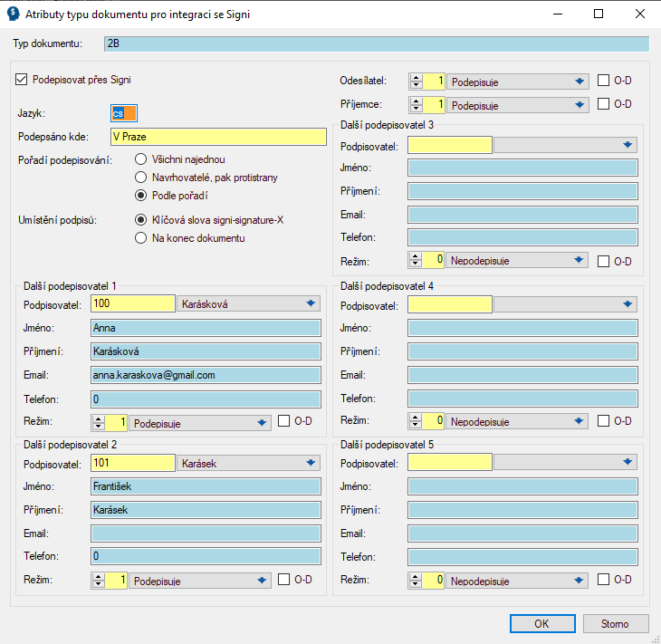
Task: Click Příjemce spinner stepper arrows
Action: [417, 105]
